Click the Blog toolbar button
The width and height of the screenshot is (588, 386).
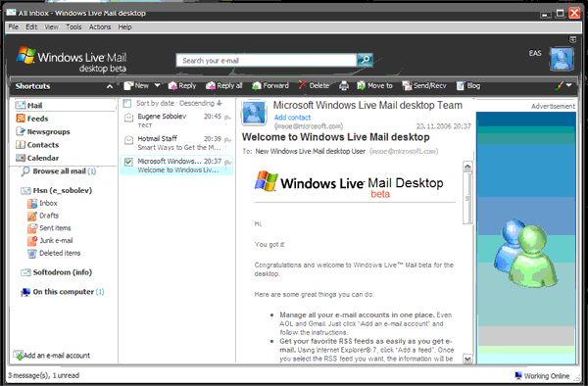pos(468,86)
